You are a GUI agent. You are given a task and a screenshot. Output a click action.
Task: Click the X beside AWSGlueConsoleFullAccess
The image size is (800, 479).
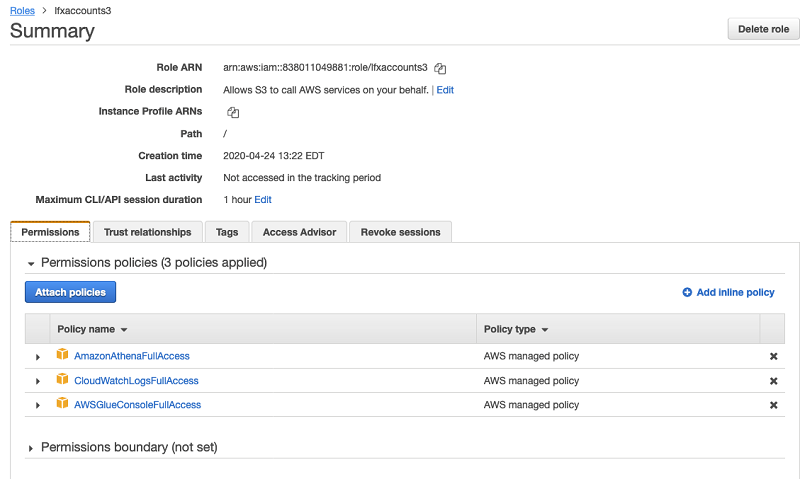773,405
